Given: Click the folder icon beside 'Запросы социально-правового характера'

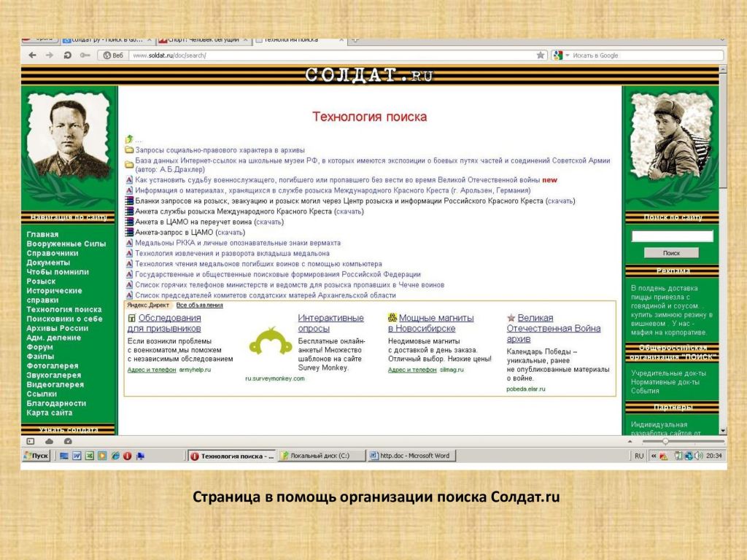Looking at the screenshot, I should (x=129, y=150).
